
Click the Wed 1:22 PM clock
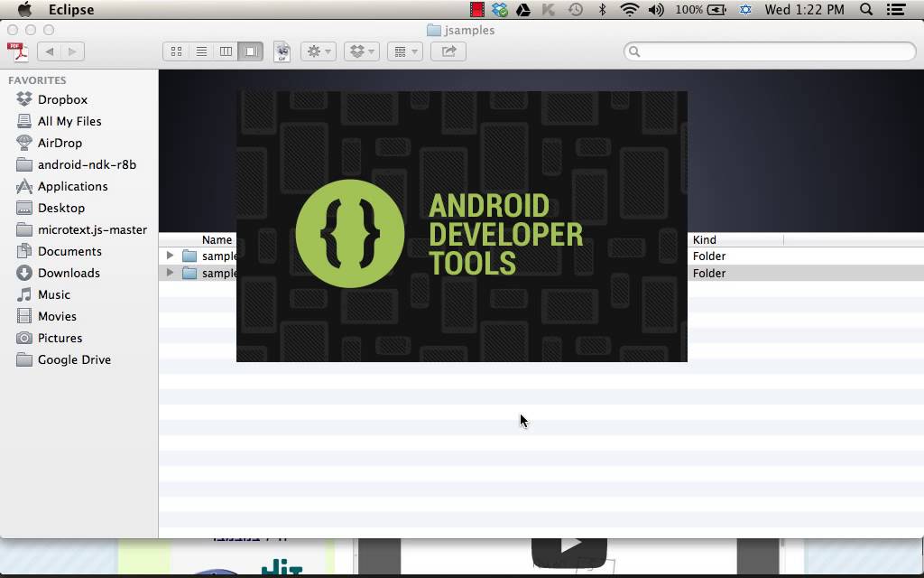point(804,9)
